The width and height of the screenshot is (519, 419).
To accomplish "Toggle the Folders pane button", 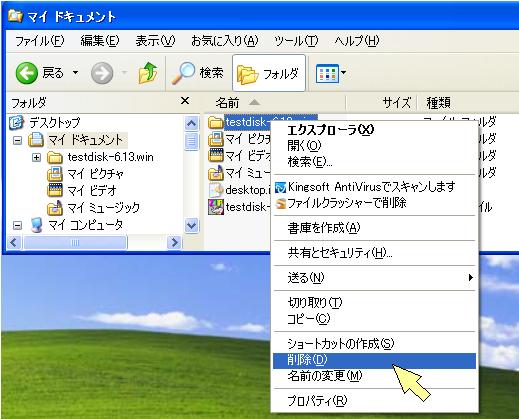I will pyautogui.click(x=269, y=73).
